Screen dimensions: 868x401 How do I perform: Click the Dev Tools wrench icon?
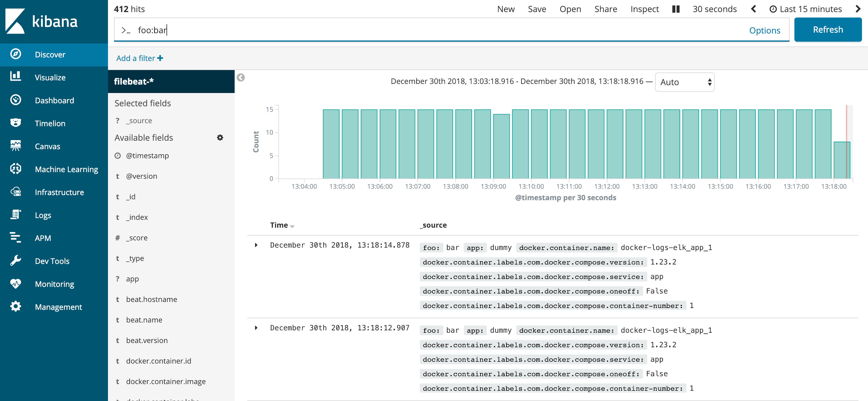pyautogui.click(x=15, y=261)
